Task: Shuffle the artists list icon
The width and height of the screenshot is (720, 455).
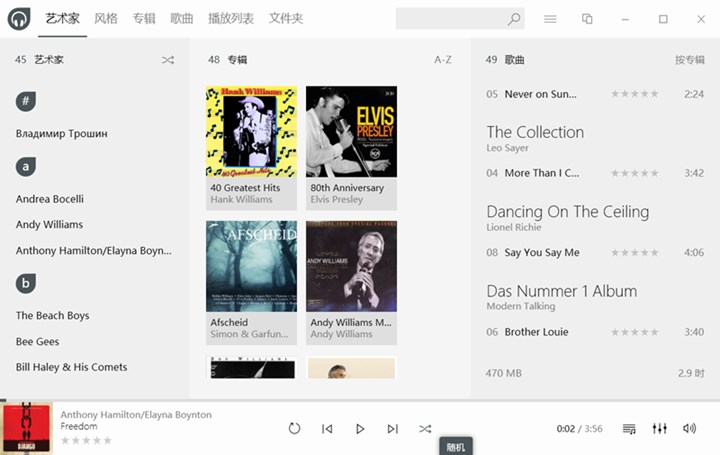Action: pos(168,60)
